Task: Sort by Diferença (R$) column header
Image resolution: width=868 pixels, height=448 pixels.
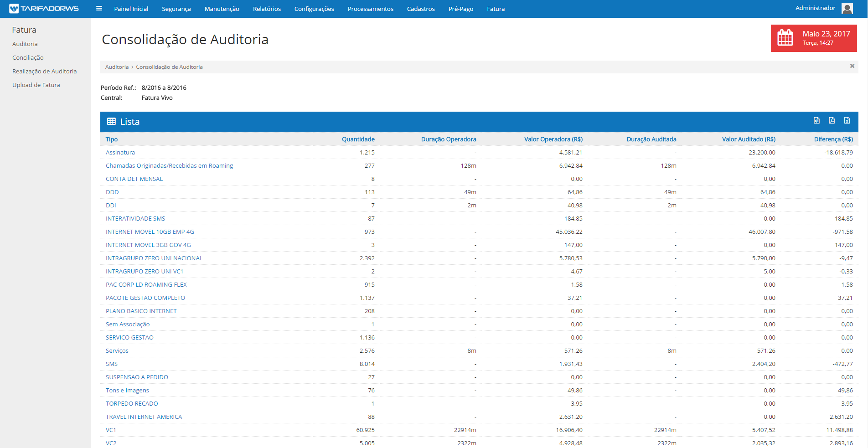Action: point(833,139)
